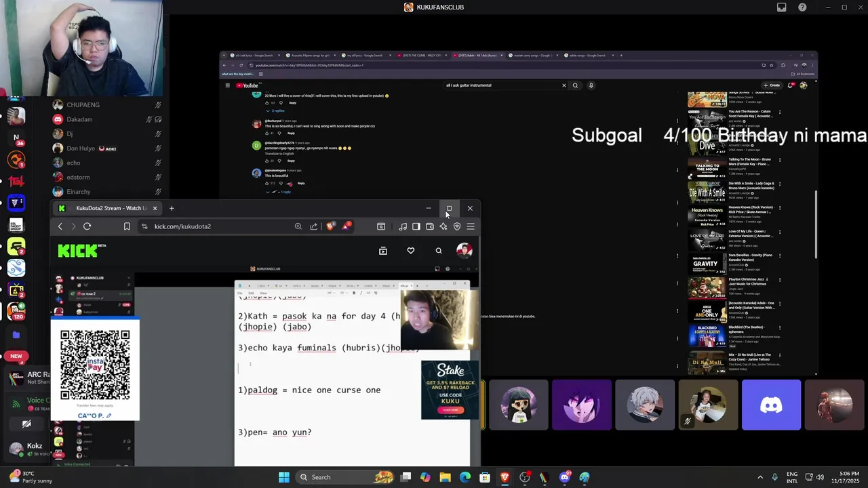
Task: Clear the YouTube search box text
Action: coord(564,85)
